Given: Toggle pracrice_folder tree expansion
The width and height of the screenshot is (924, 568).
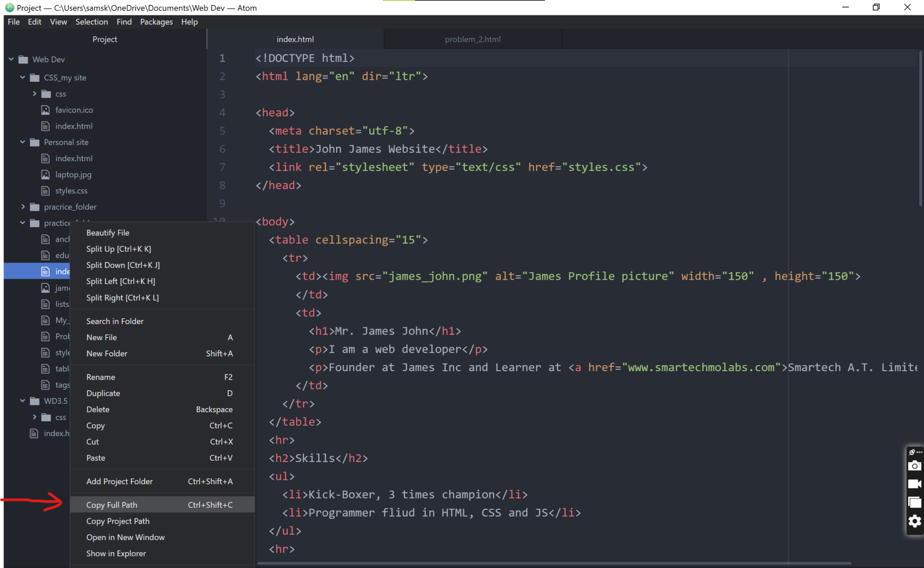Looking at the screenshot, I should click(22, 207).
